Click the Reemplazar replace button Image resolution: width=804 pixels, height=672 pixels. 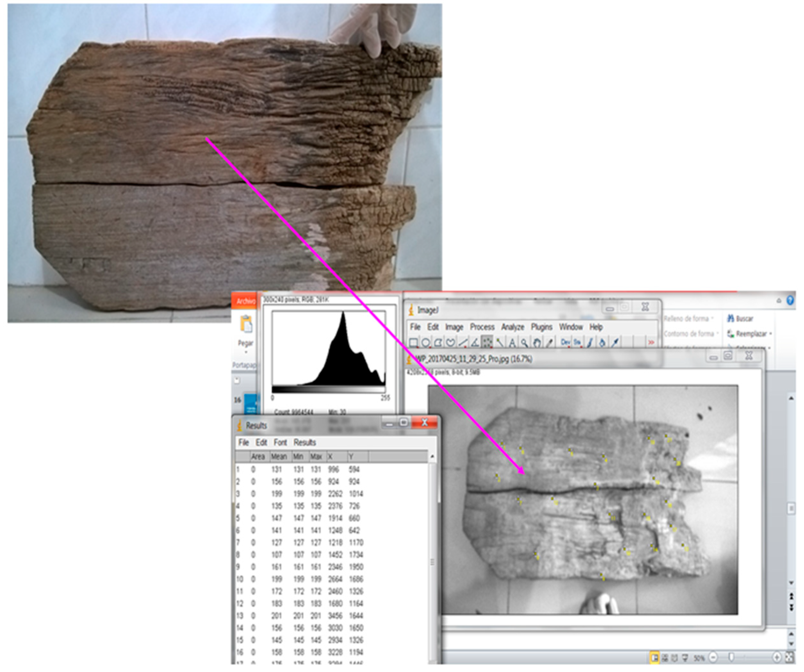pos(747,333)
